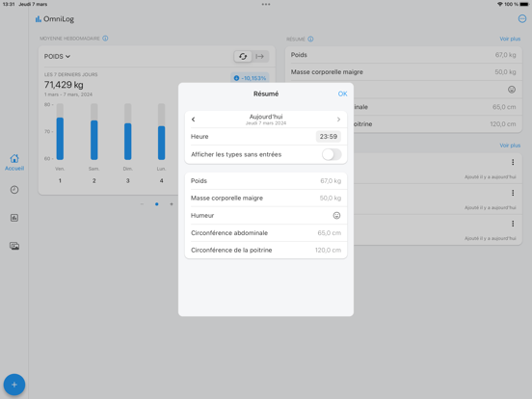Click the Aujourd'hui date header

coord(266,120)
